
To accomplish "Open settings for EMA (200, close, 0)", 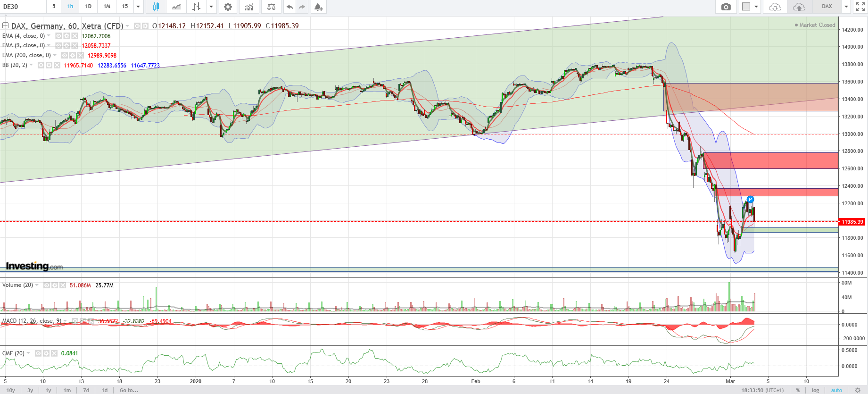I will click(x=73, y=55).
